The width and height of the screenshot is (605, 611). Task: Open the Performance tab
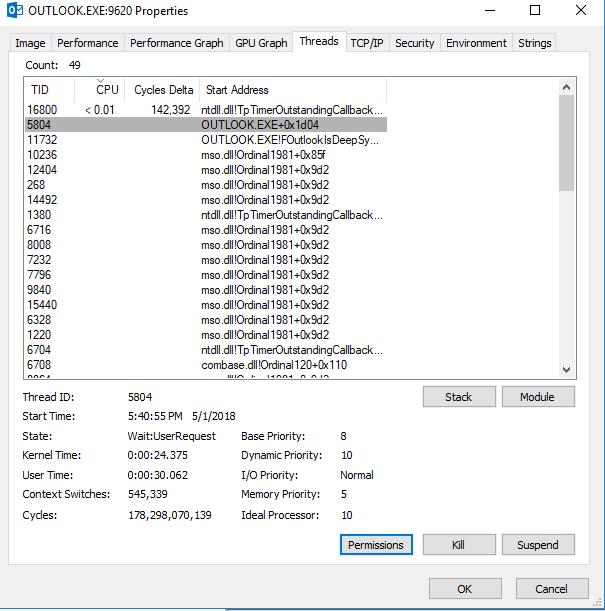click(88, 43)
